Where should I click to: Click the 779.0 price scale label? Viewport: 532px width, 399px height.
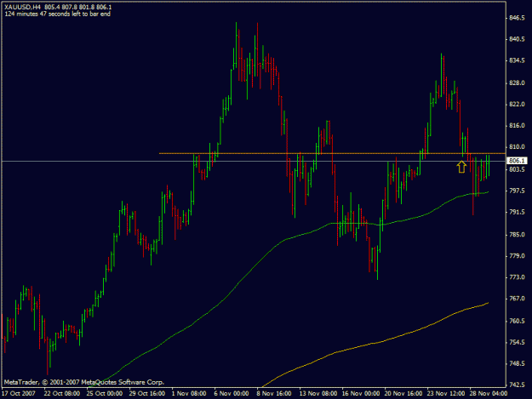tap(517, 256)
